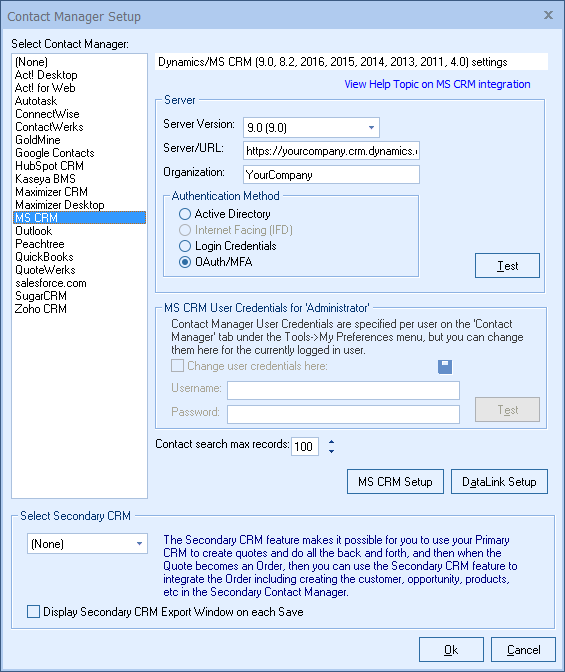Click the Password input field
This screenshot has height=672, width=565.
343,414
